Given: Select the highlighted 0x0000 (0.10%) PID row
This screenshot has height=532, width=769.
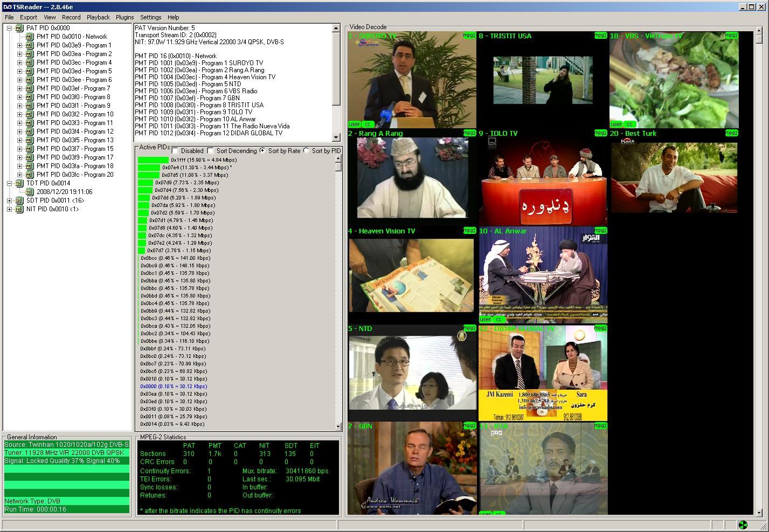Looking at the screenshot, I should 174,386.
